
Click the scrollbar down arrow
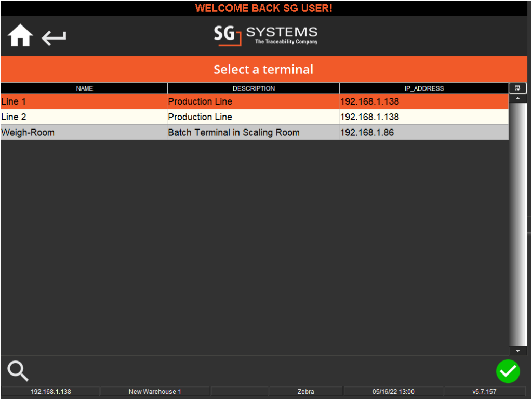(x=517, y=350)
